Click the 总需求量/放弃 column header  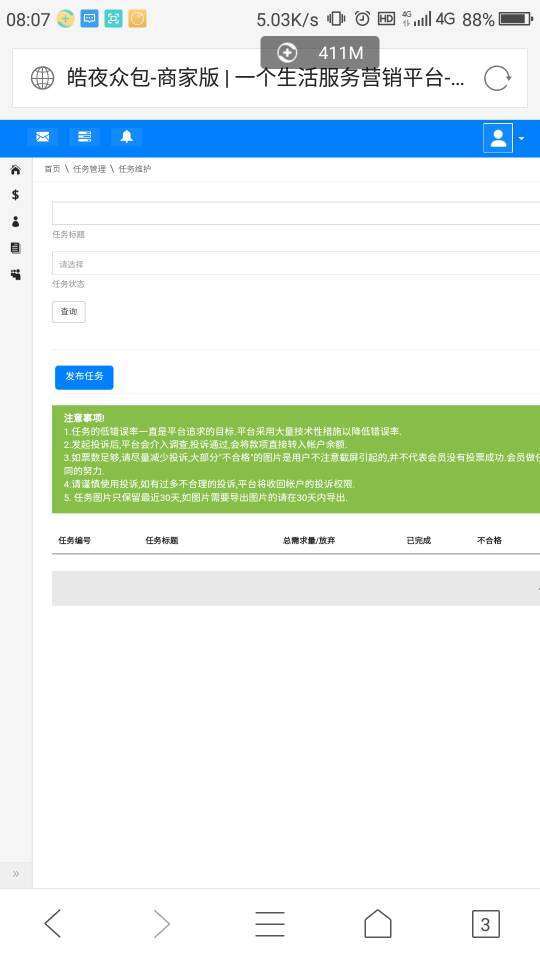click(x=309, y=540)
